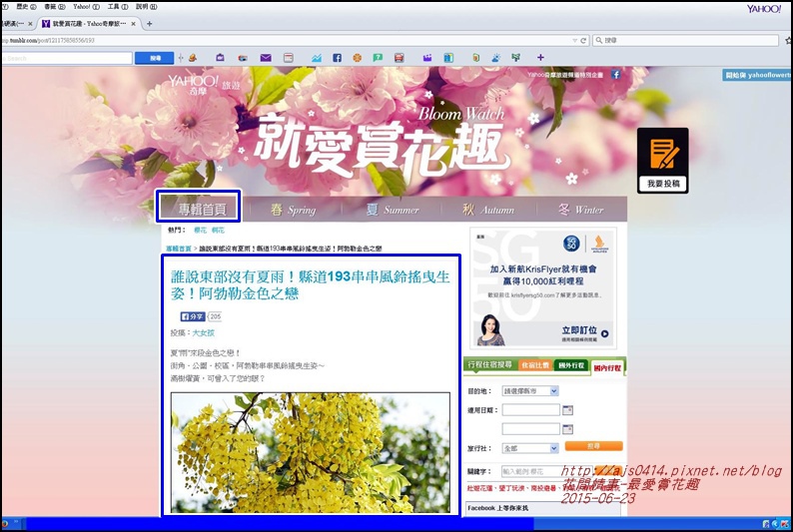The image size is (793, 532).
Task: Click the orange 搜尋 button in trip search
Action: 593,446
